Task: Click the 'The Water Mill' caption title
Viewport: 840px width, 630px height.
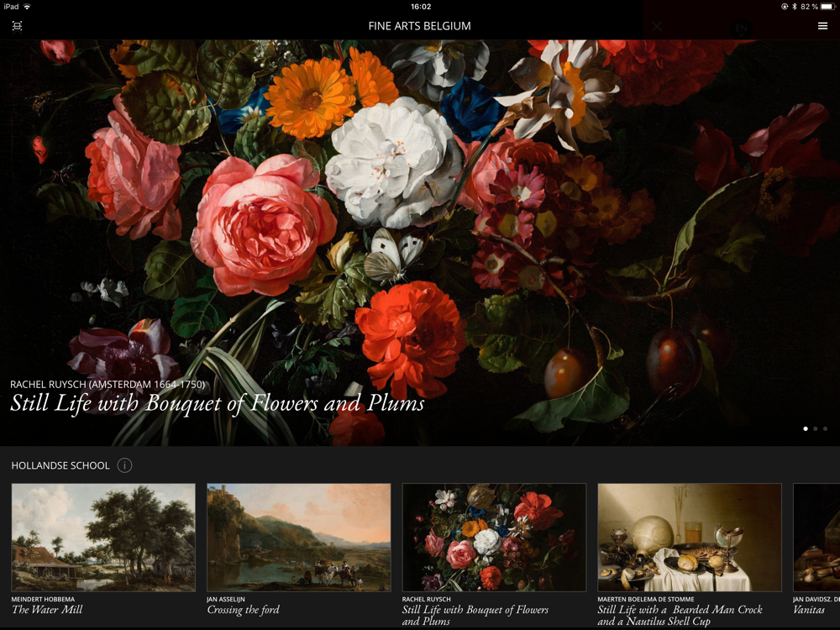Action: point(47,610)
